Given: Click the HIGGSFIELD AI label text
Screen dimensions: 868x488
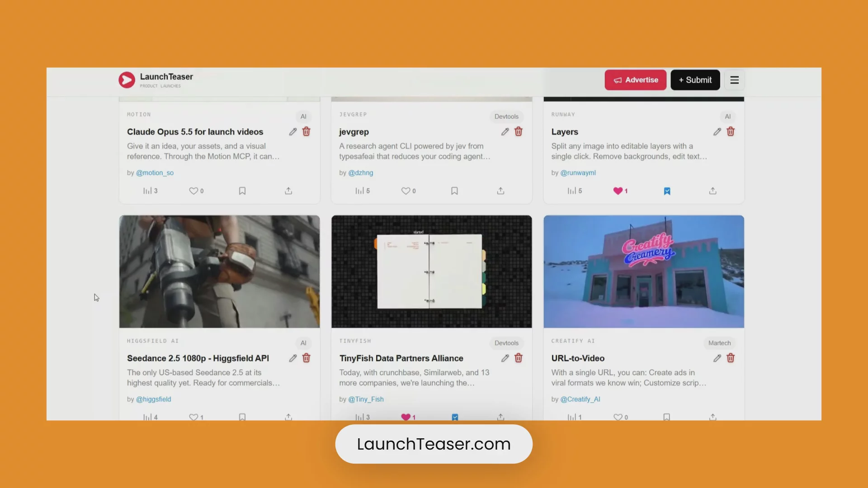Looking at the screenshot, I should point(153,341).
